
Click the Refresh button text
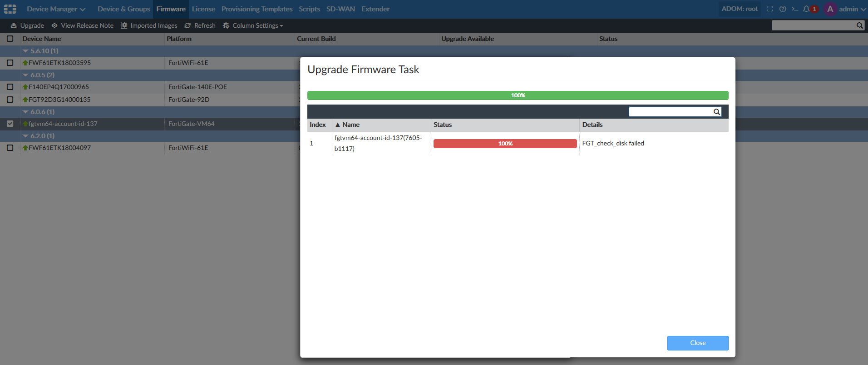pyautogui.click(x=205, y=25)
